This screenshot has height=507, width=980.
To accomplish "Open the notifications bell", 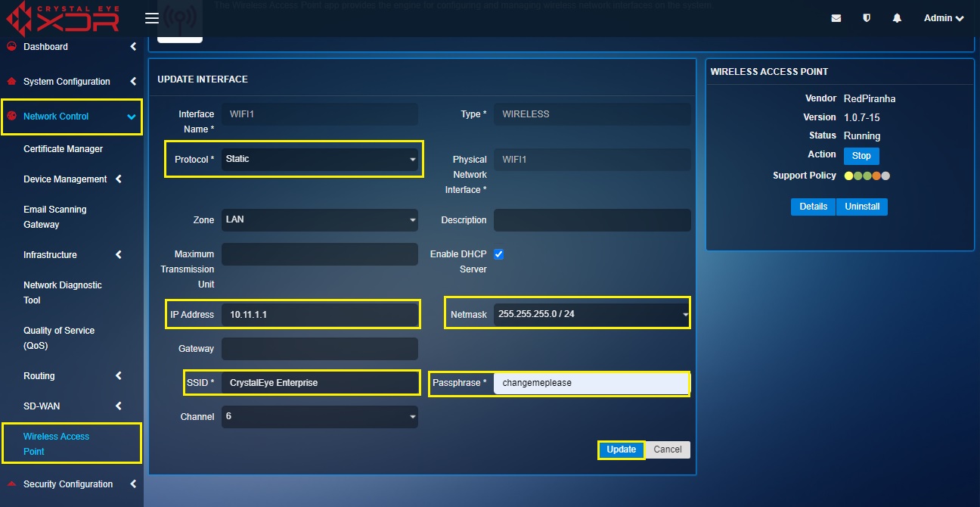I will pos(897,18).
